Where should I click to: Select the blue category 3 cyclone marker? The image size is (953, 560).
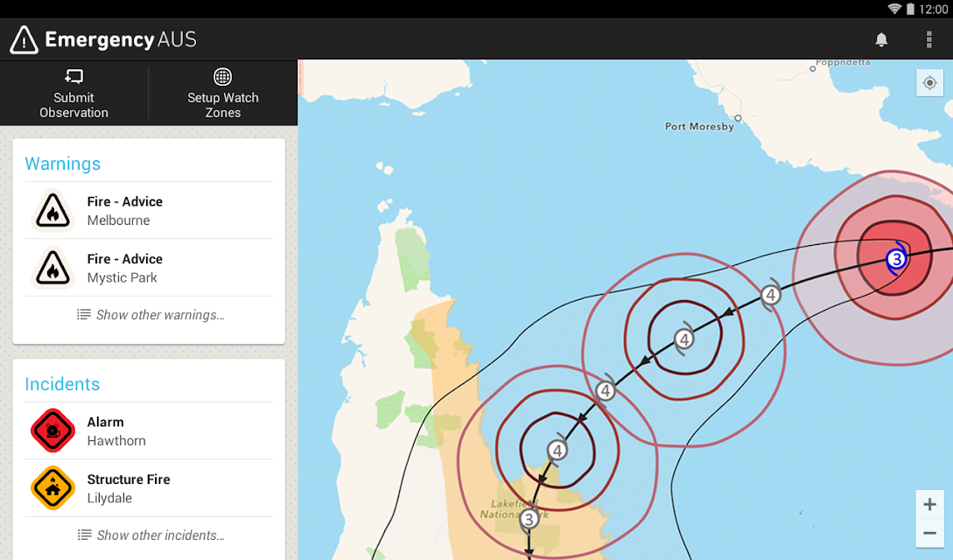click(896, 259)
